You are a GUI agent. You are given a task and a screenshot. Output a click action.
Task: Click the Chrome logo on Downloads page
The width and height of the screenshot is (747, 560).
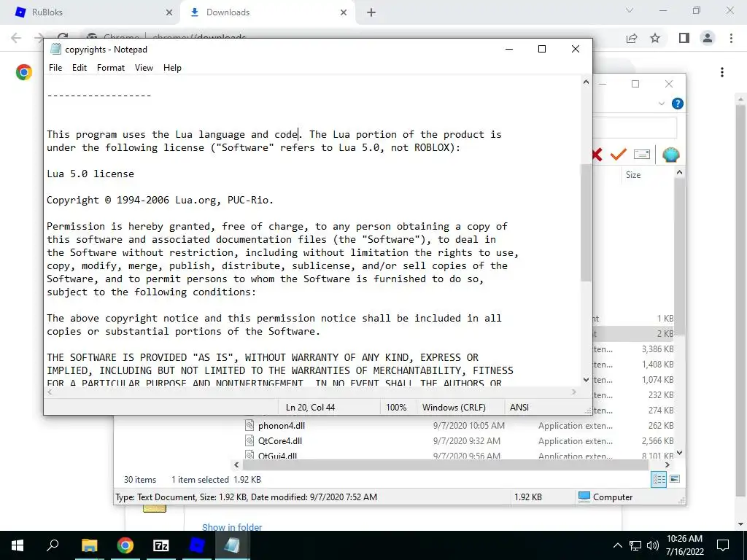(x=24, y=72)
